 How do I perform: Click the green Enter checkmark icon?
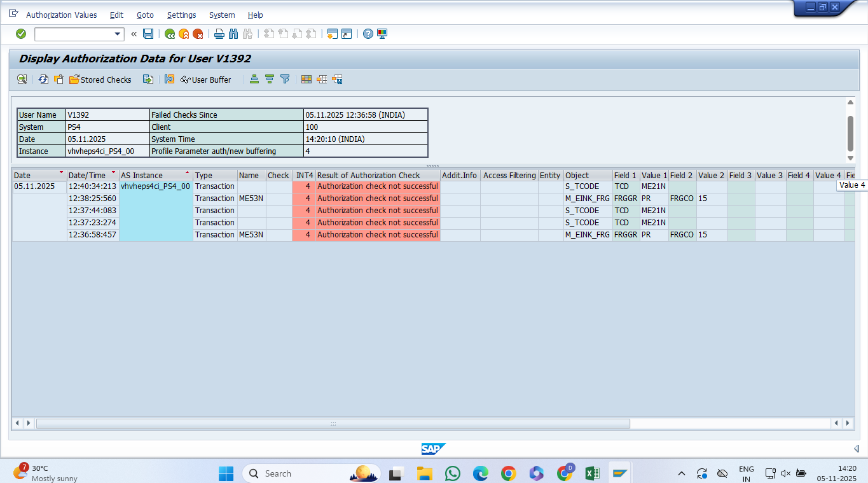coord(21,34)
